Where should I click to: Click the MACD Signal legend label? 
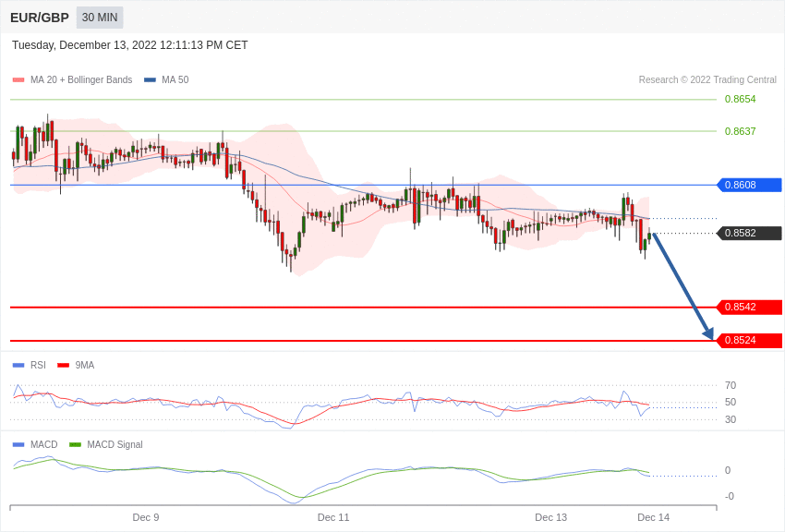115,444
